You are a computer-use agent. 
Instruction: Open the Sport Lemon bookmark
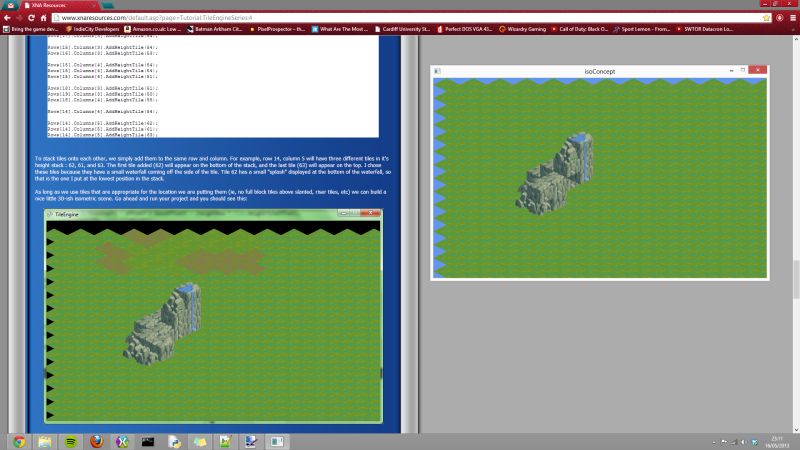pyautogui.click(x=642, y=29)
